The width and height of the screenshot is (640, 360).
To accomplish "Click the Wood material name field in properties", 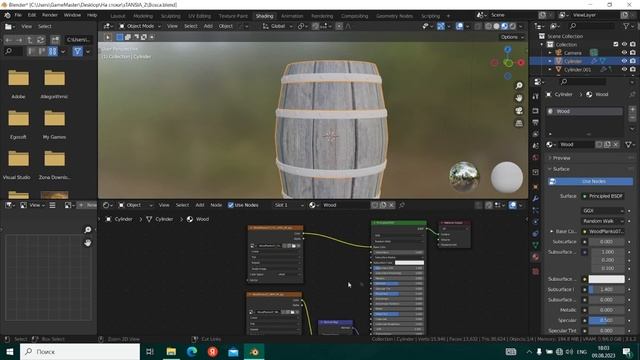I will pyautogui.click(x=576, y=144).
